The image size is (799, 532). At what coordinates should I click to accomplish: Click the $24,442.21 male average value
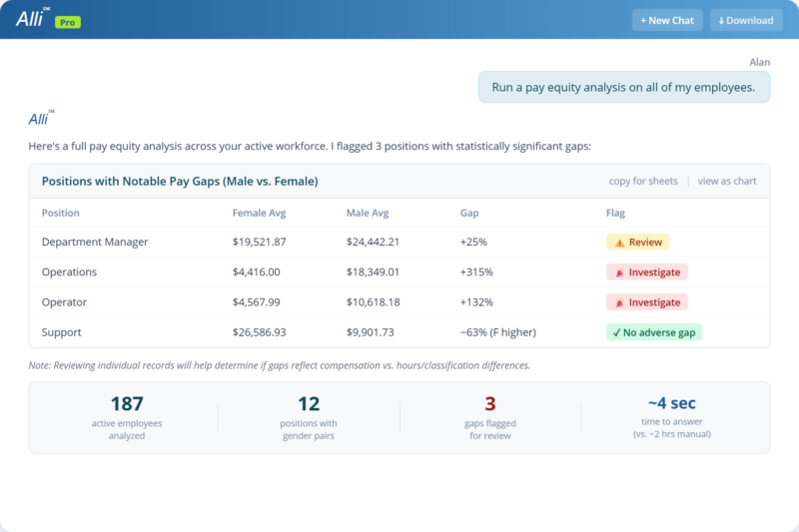pos(373,242)
